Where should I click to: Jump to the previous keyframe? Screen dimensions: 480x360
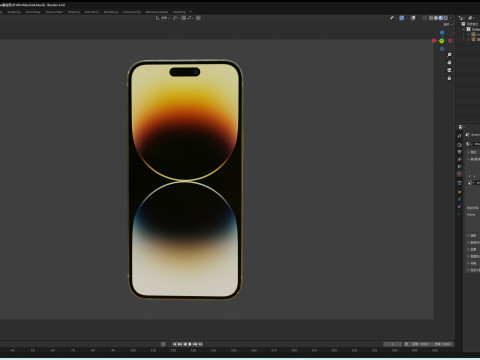point(180,344)
